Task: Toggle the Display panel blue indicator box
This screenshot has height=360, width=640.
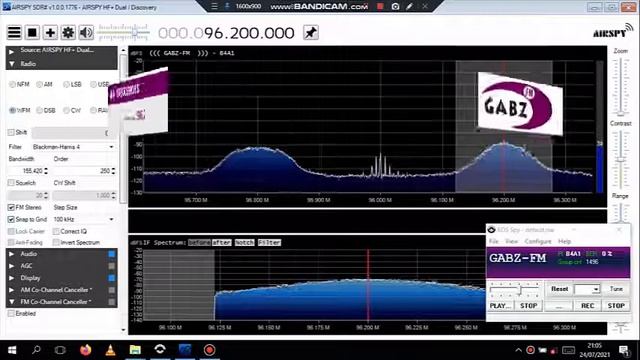Action: 111,278
